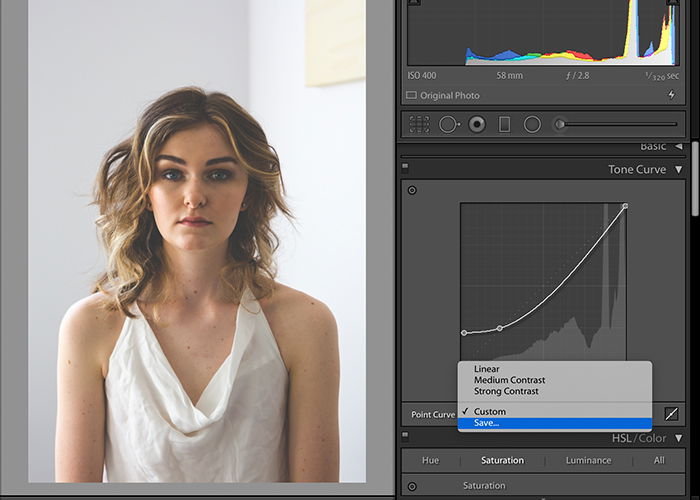Collapse the Tone Curve panel triangle
700x500 pixels.
point(679,170)
